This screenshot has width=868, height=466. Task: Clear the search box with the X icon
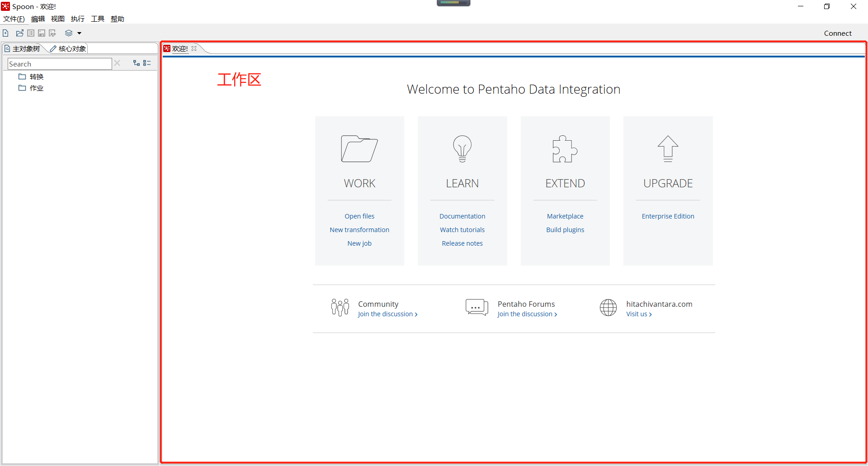(x=117, y=63)
